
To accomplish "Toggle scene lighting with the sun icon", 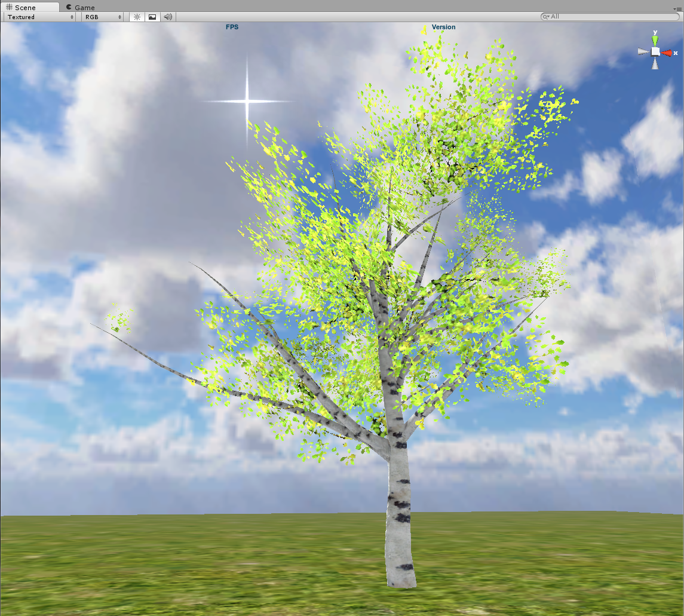I will pyautogui.click(x=137, y=17).
